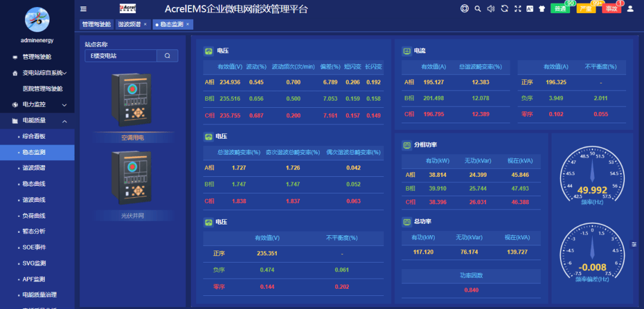Open 综合看板 in sidebar
Image resolution: width=644 pixels, height=309 pixels.
tap(37, 136)
